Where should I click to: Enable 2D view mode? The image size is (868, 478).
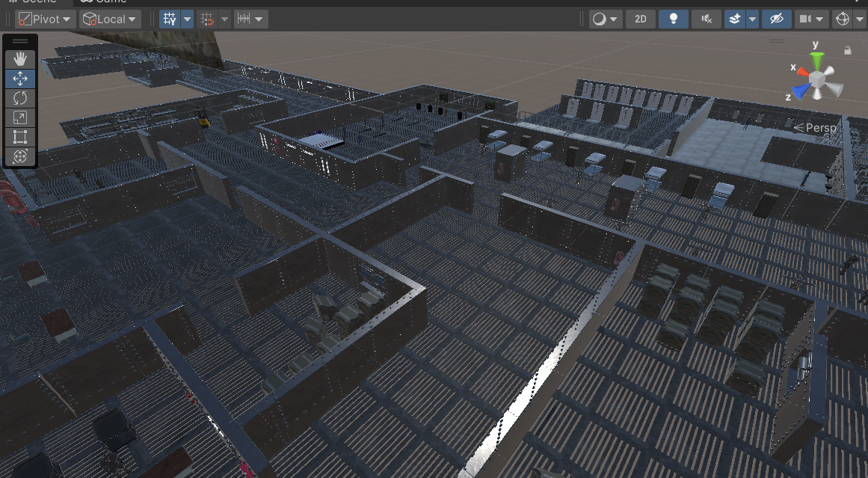coord(640,19)
